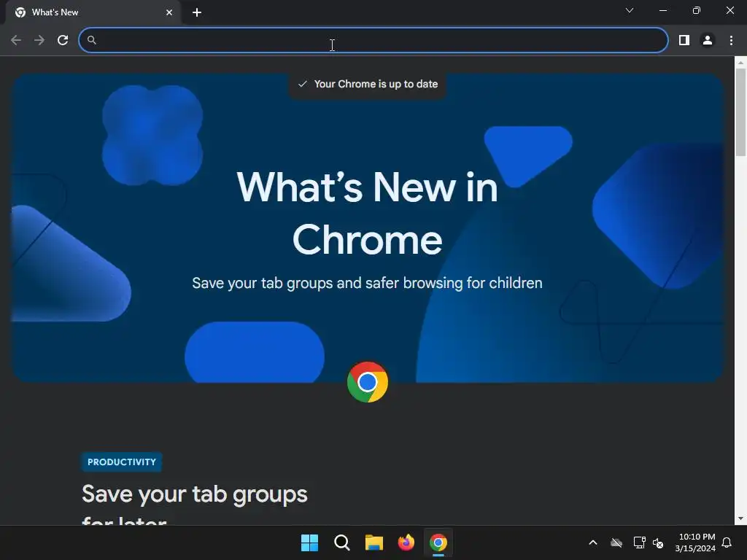Open a new tab with the plus button
The height and width of the screenshot is (560, 747).
coord(197,12)
